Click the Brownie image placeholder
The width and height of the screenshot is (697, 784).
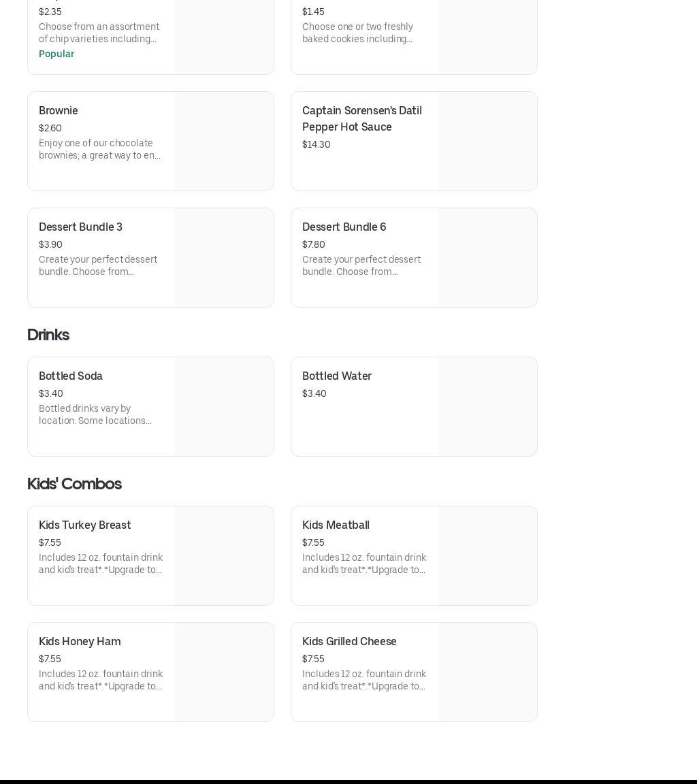[224, 142]
